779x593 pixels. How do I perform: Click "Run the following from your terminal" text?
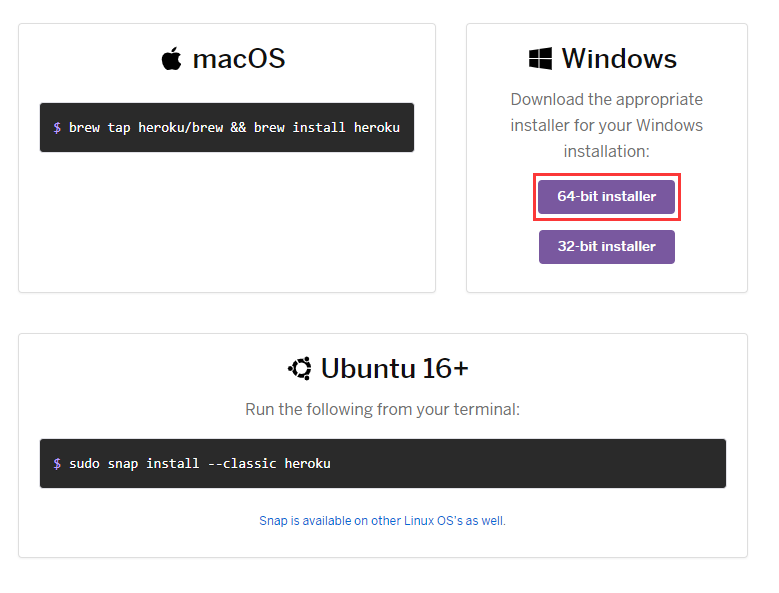382,410
